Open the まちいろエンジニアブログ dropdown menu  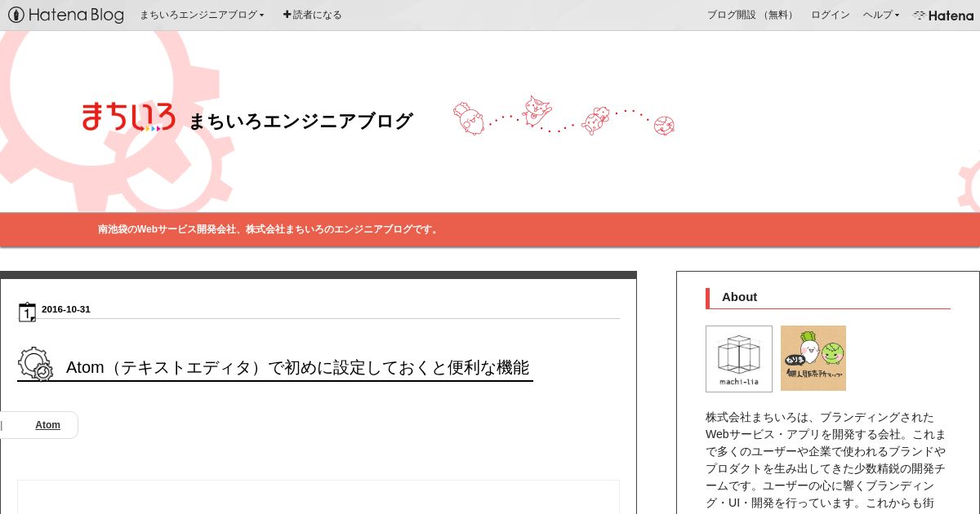pyautogui.click(x=202, y=15)
